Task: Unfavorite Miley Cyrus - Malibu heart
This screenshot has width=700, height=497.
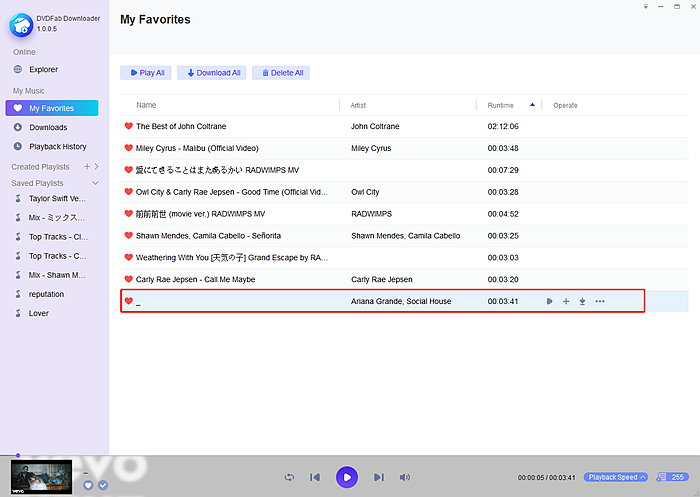Action: (129, 148)
